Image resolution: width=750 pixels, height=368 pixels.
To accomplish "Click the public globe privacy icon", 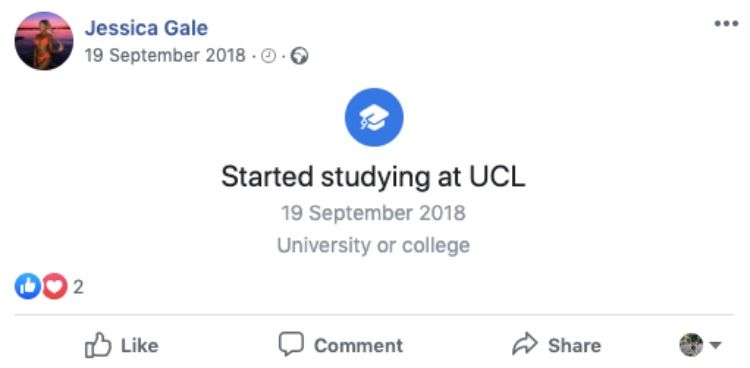I will (299, 56).
